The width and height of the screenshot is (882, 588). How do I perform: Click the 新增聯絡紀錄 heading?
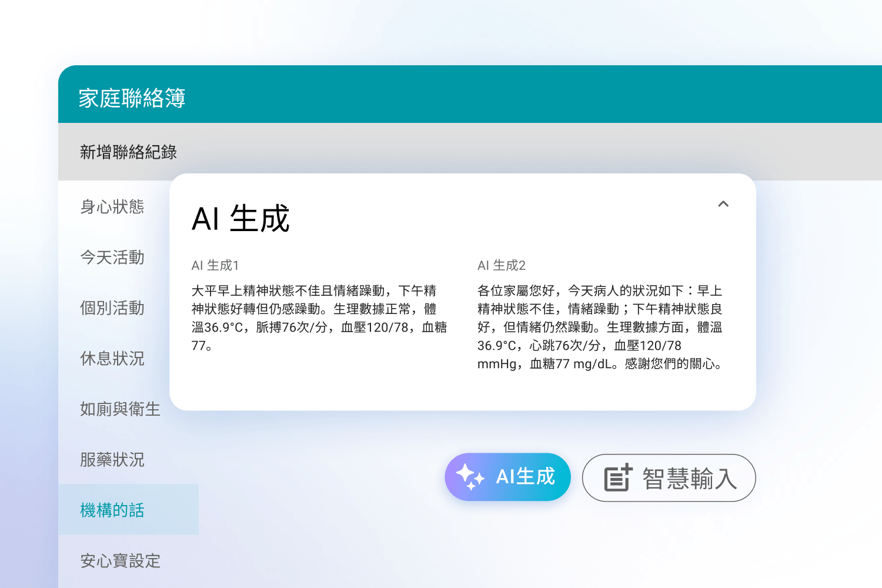click(x=128, y=152)
